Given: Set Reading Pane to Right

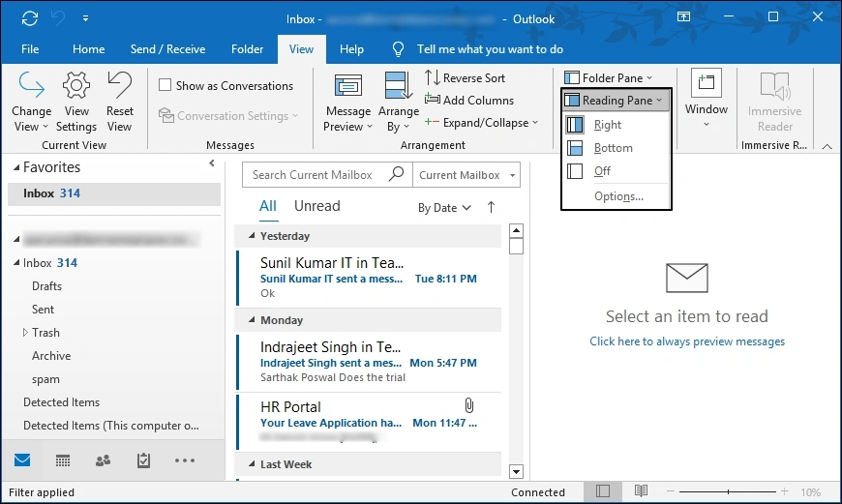Looking at the screenshot, I should coord(616,125).
